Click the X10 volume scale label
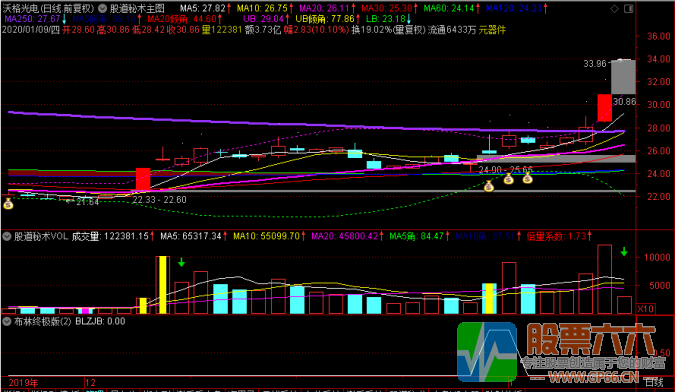 [x=645, y=309]
